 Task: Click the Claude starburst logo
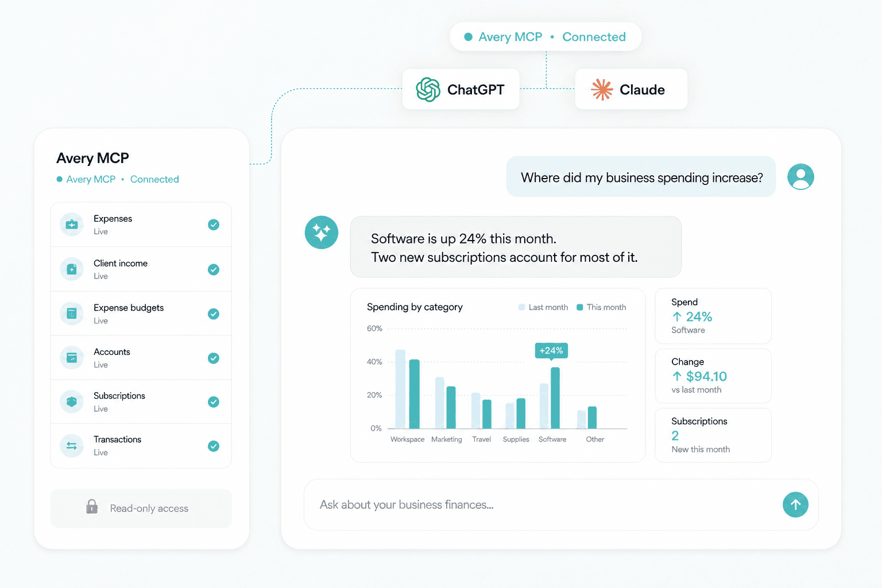click(x=602, y=90)
